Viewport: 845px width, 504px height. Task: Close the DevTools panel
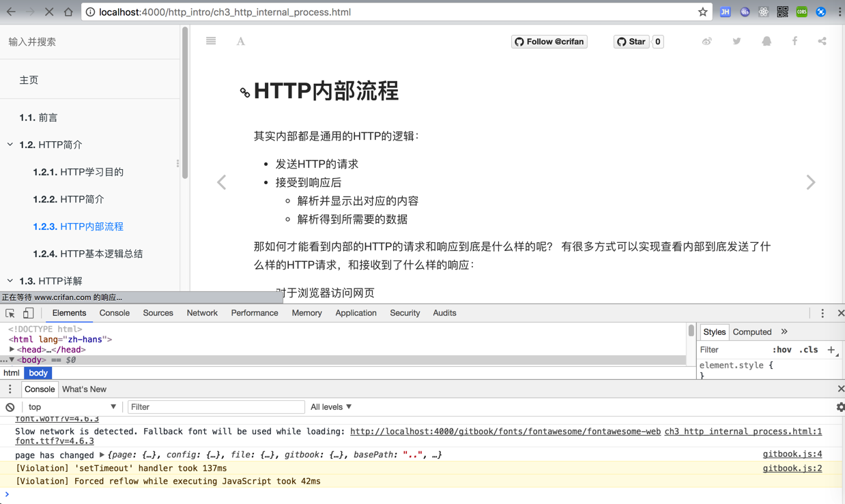coord(840,313)
